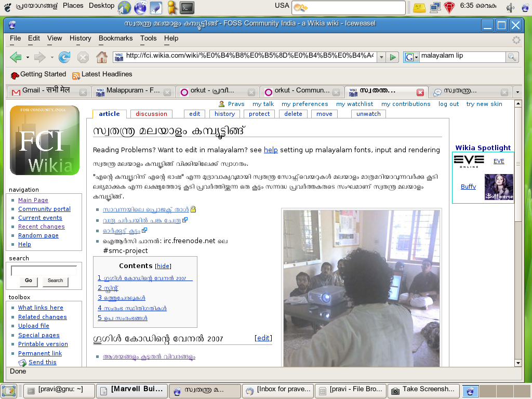Open the History menu
The width and height of the screenshot is (532, 399).
tap(81, 38)
